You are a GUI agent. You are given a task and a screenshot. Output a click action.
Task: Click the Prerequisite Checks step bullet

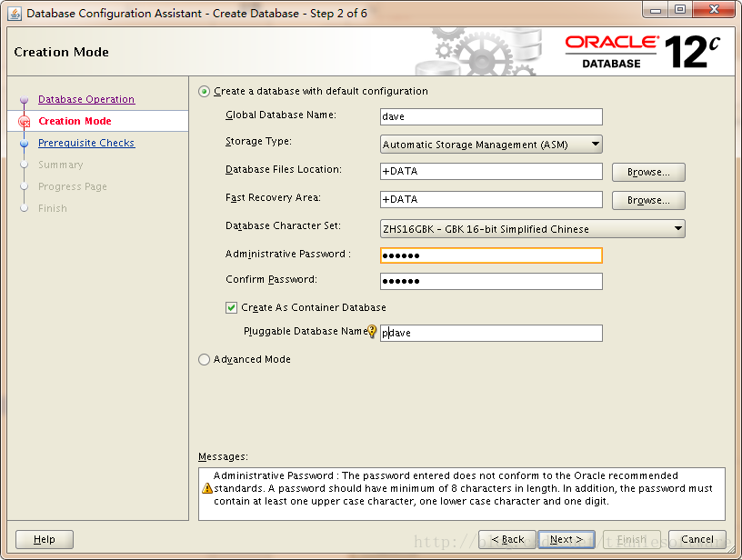point(25,144)
